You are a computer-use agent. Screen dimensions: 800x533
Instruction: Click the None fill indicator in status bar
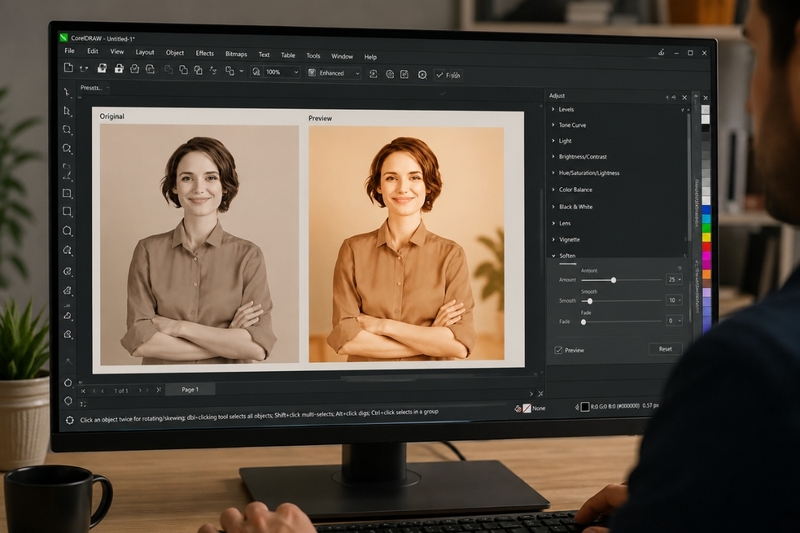(531, 408)
